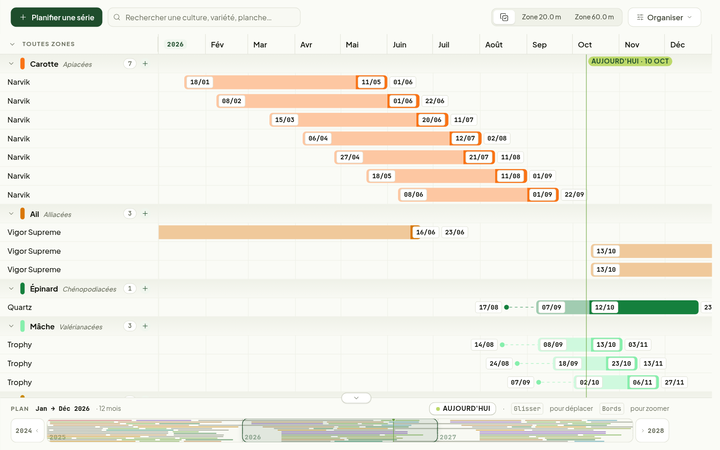Go to previous year 2024
This screenshot has height=450, width=720.
click(x=27, y=431)
